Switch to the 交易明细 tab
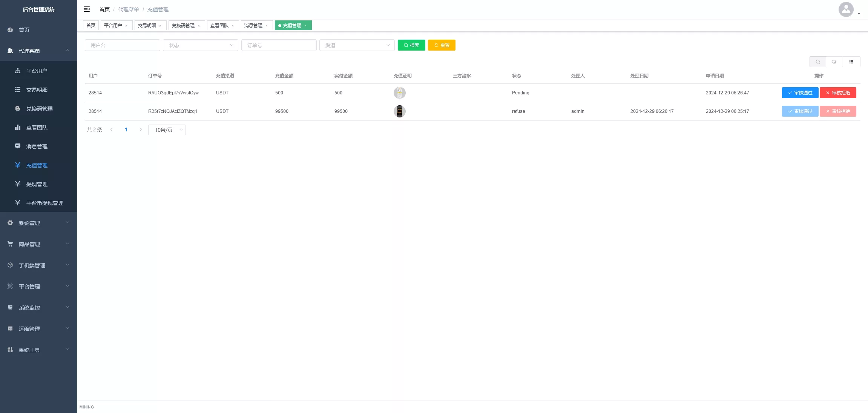Image resolution: width=868 pixels, height=413 pixels. coord(147,26)
